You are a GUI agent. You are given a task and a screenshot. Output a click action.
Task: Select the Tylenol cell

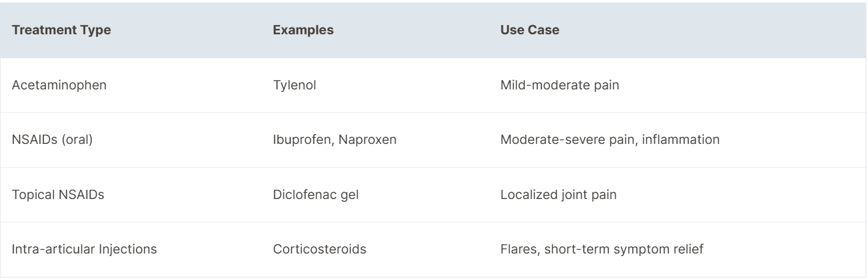(294, 85)
